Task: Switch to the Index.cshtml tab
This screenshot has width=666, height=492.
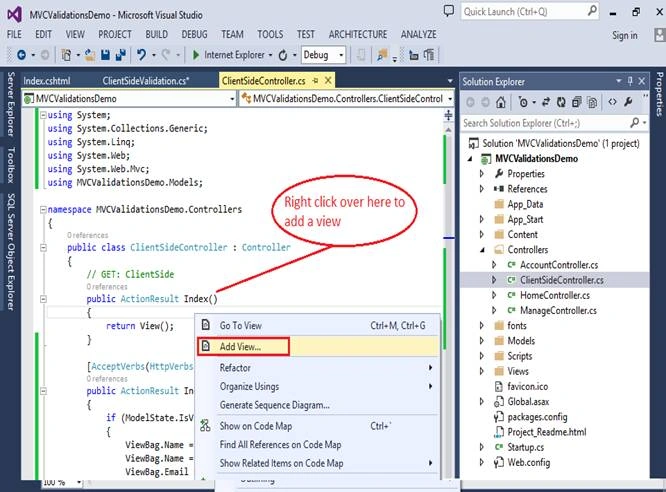Action: point(47,81)
